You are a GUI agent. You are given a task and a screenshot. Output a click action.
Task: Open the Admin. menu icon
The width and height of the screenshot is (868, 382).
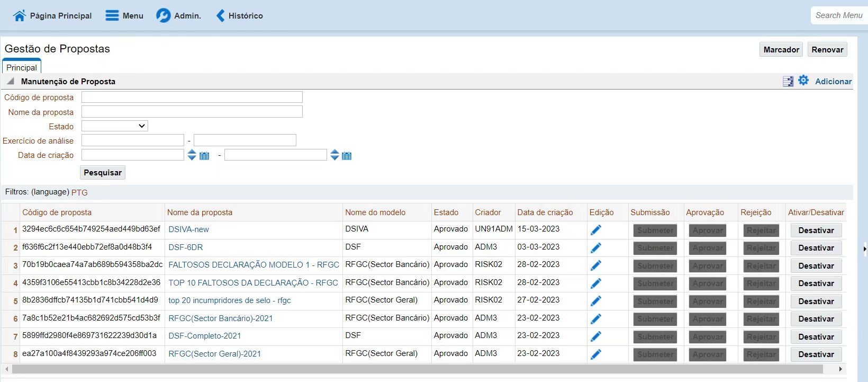(163, 15)
